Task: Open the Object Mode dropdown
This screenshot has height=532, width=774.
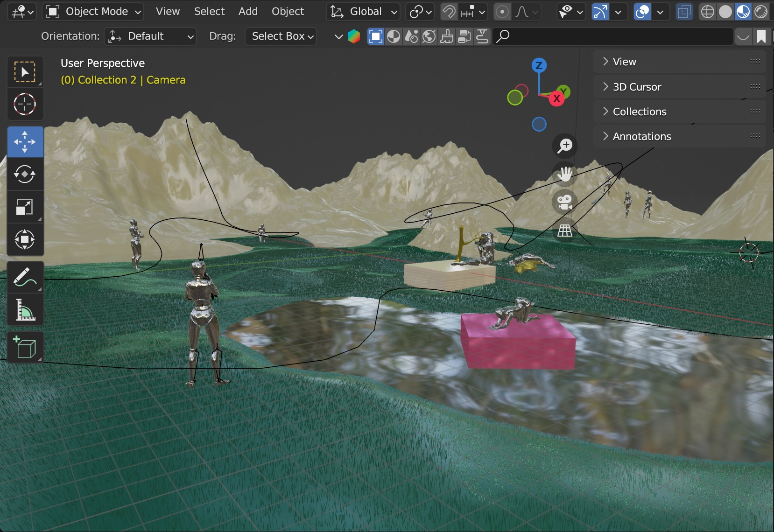Action: [93, 12]
